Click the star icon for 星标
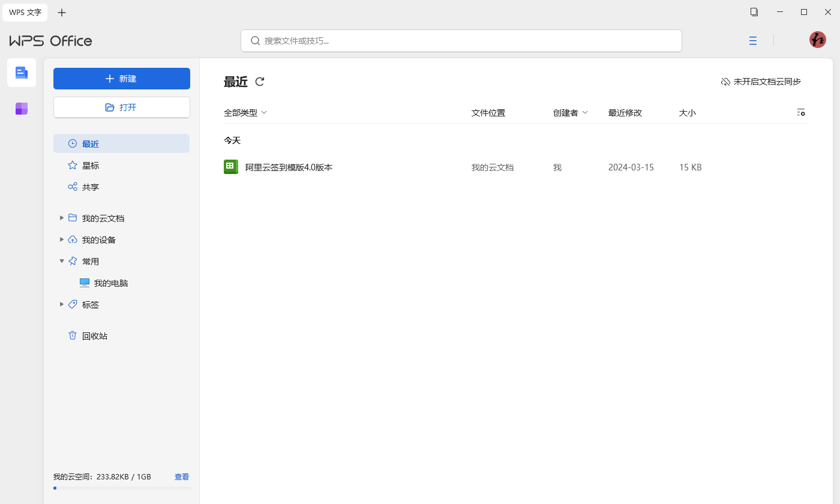This screenshot has height=504, width=840. pyautogui.click(x=73, y=165)
